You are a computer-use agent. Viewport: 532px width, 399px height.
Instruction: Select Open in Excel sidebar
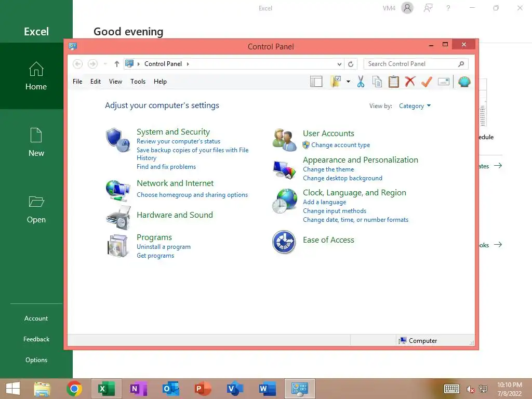coord(36,209)
